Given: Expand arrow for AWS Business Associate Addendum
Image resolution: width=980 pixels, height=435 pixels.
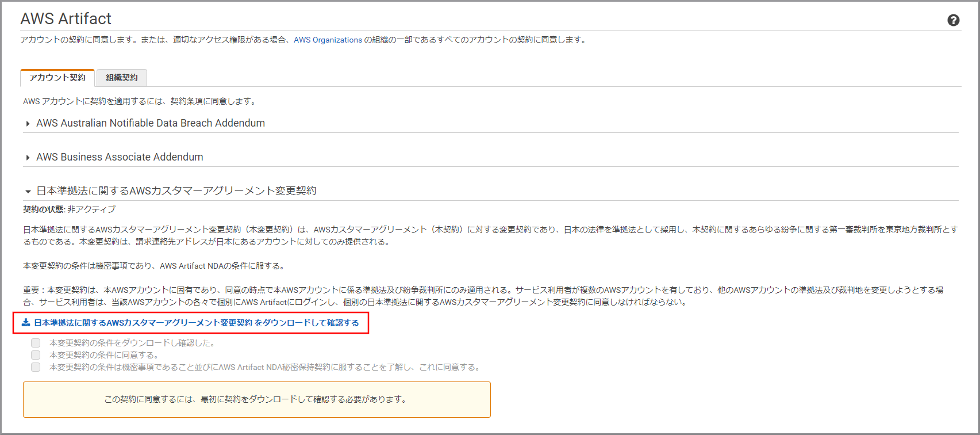Looking at the screenshot, I should click(28, 158).
